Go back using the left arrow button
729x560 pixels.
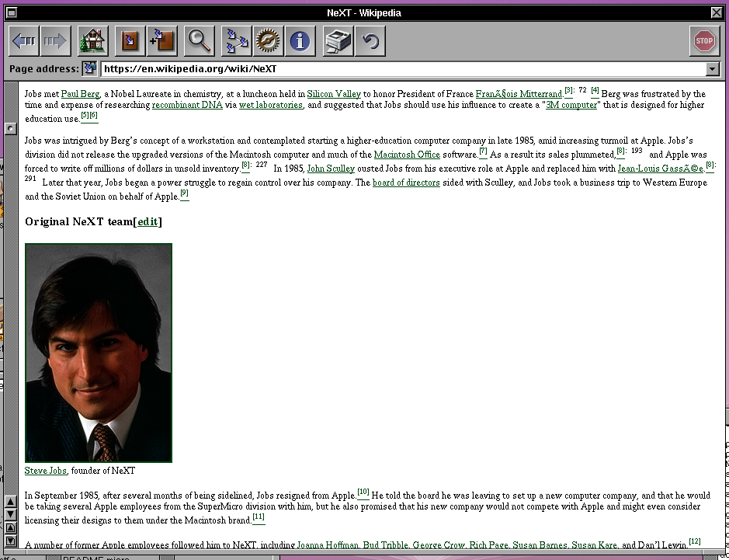23,41
